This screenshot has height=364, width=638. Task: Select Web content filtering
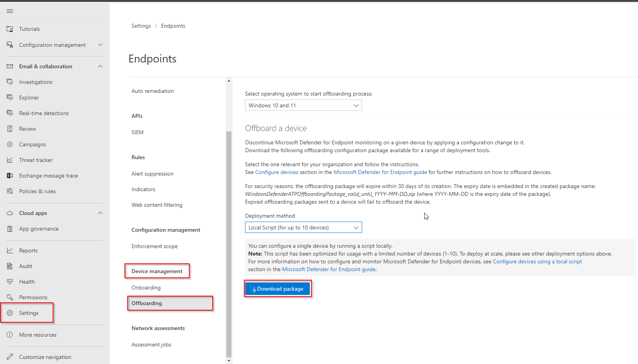tap(157, 205)
